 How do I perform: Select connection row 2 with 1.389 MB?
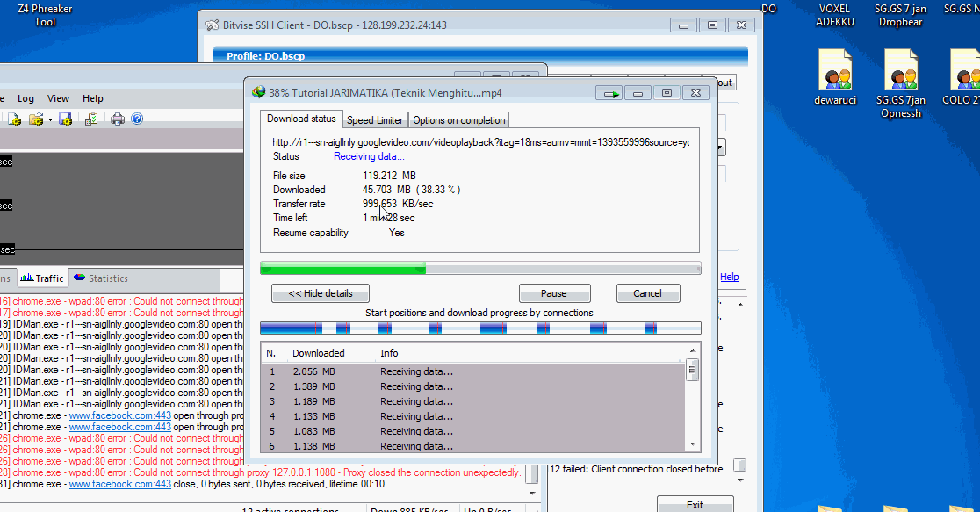473,386
